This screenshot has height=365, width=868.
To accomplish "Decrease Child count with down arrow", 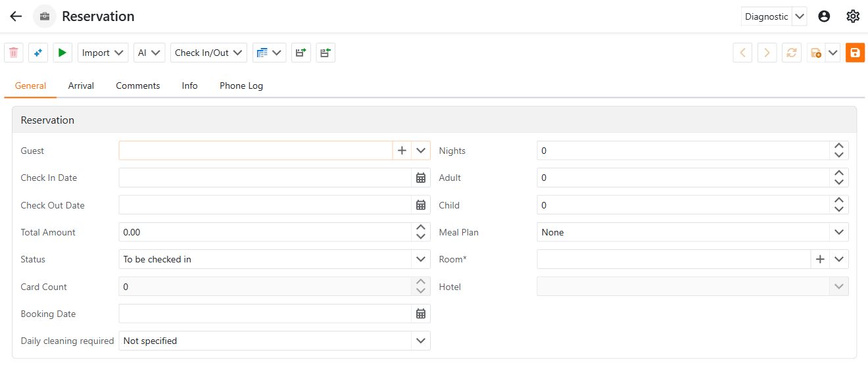I will click(x=839, y=210).
